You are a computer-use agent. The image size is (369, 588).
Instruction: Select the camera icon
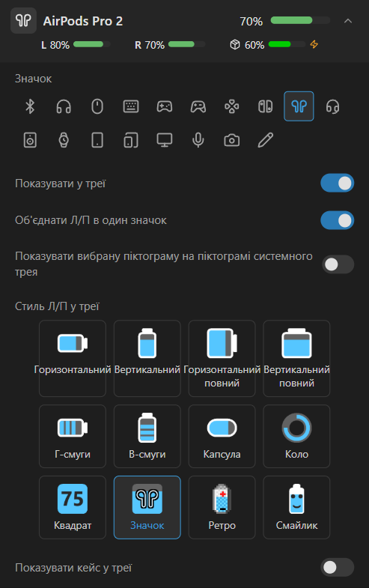tap(232, 140)
